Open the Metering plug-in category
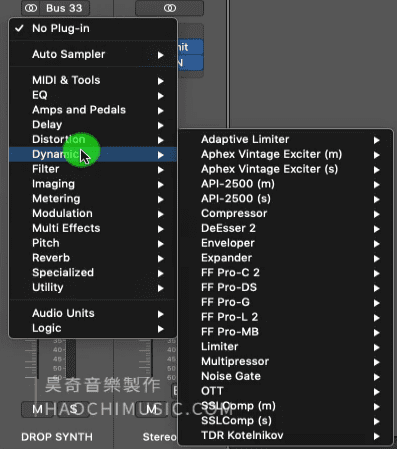The image size is (397, 449). click(x=93, y=199)
